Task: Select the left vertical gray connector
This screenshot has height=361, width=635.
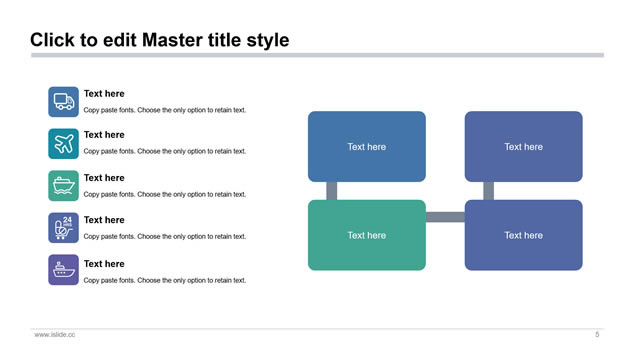Action: [332, 191]
